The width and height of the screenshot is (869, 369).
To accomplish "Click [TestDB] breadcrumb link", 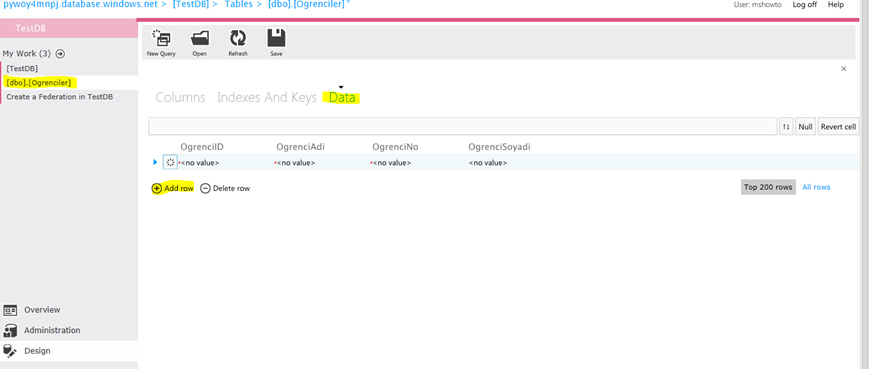I will pos(191,4).
